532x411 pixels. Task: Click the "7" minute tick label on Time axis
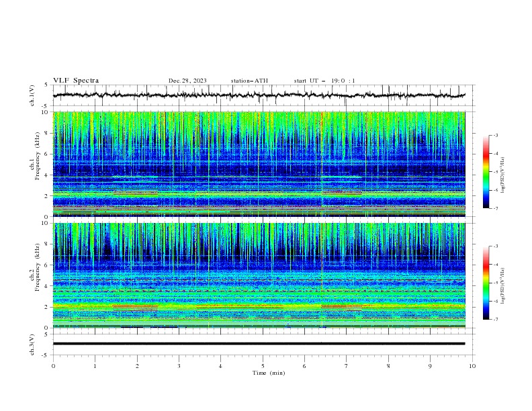347,366
